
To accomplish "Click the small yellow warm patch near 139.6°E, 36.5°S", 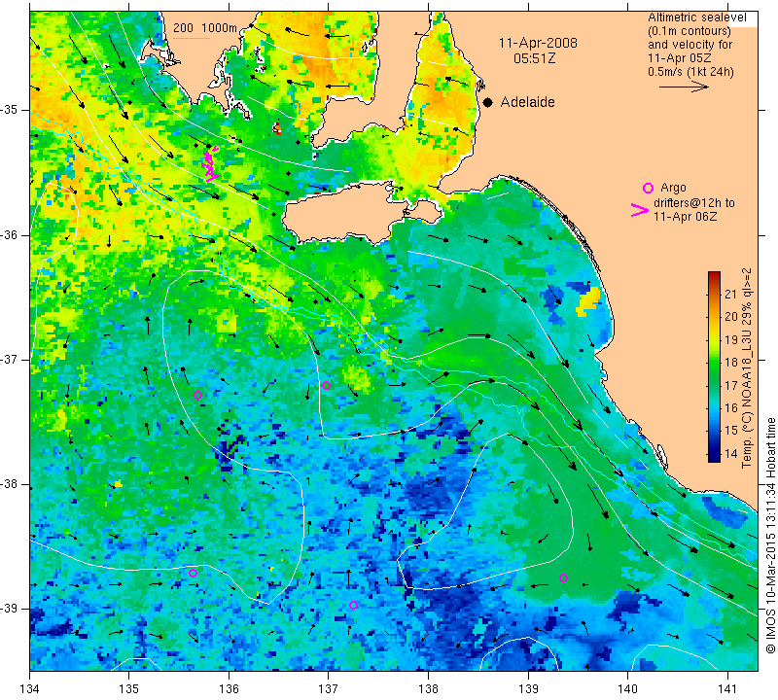I will click(587, 302).
